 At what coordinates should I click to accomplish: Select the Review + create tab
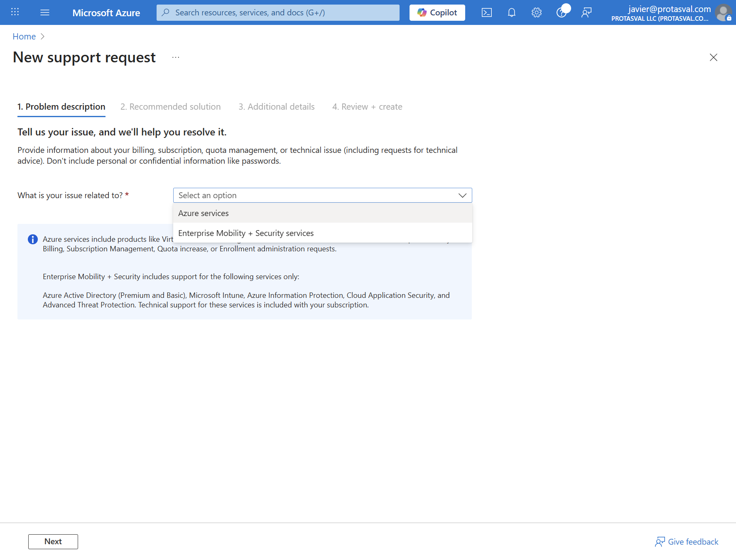367,107
